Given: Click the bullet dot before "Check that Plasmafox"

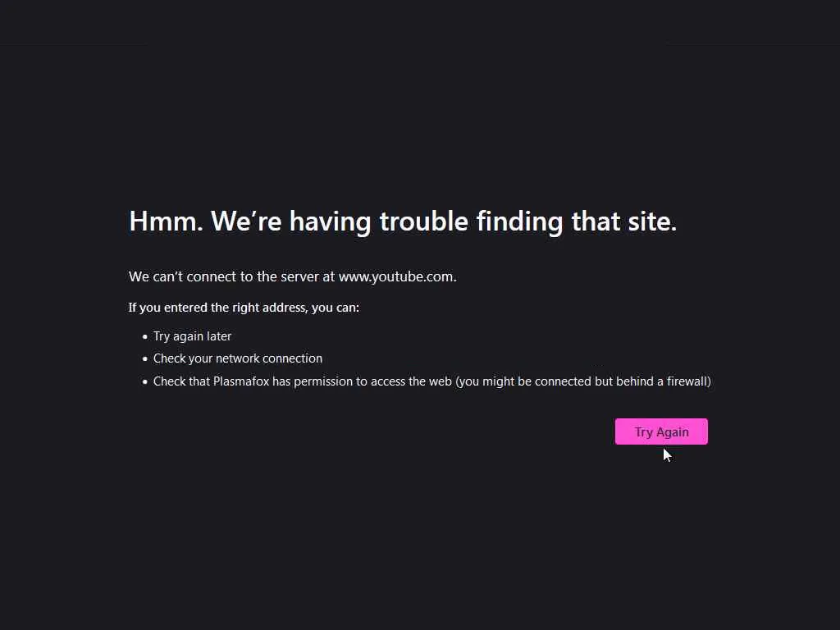Looking at the screenshot, I should (144, 382).
